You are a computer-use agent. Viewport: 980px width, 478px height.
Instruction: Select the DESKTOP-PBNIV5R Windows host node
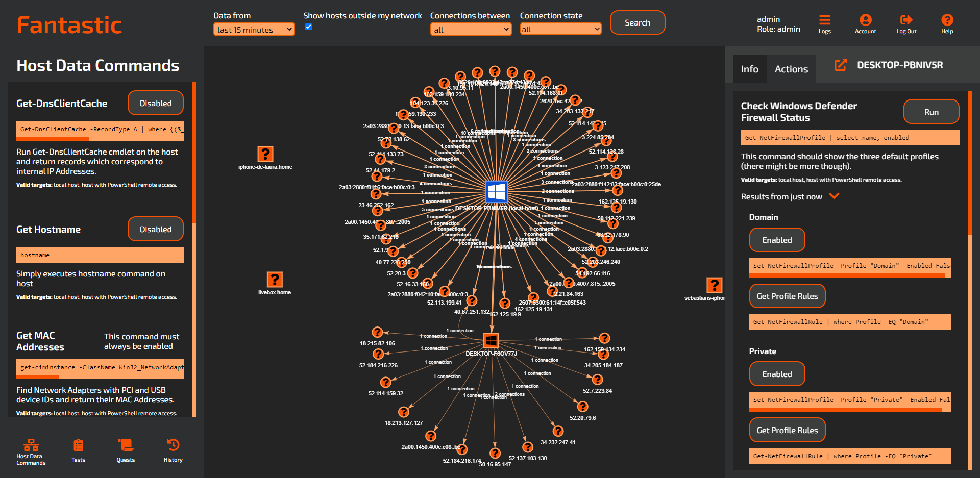pyautogui.click(x=496, y=192)
